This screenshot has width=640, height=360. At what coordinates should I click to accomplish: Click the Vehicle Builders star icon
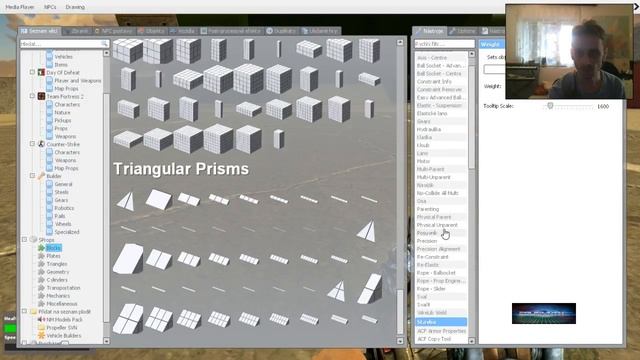[41, 336]
